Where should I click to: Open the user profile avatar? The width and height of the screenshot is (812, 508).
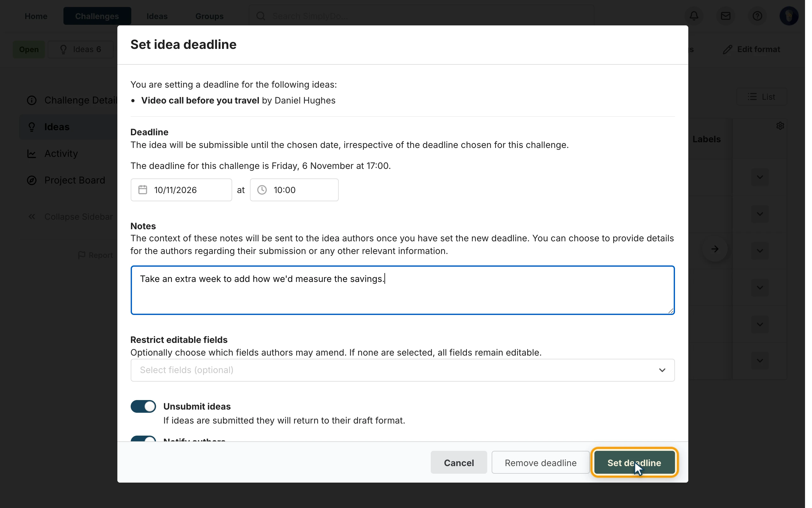tap(789, 16)
